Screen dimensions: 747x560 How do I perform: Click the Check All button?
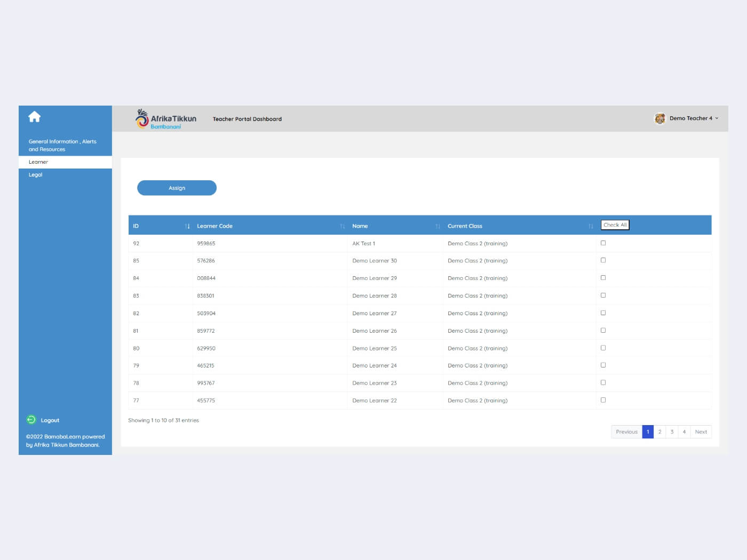[615, 225]
